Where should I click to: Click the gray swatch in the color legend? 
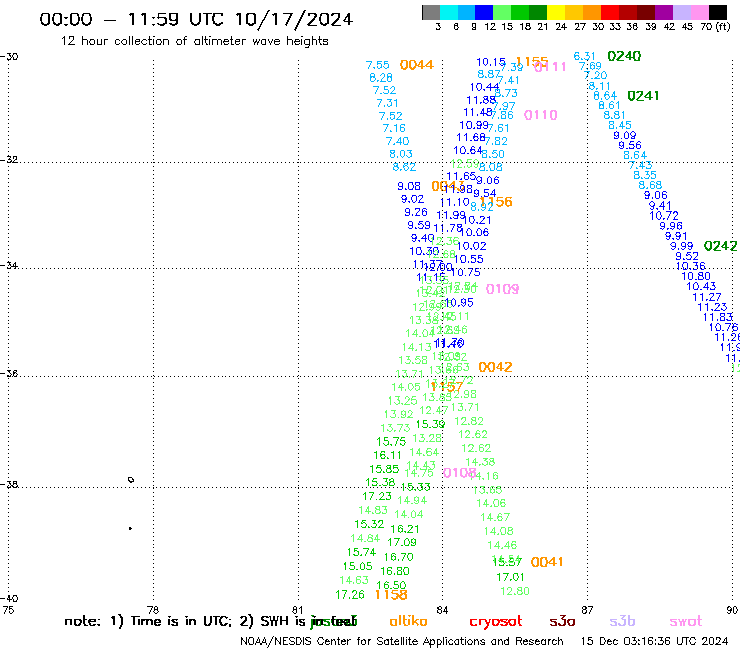pos(431,12)
